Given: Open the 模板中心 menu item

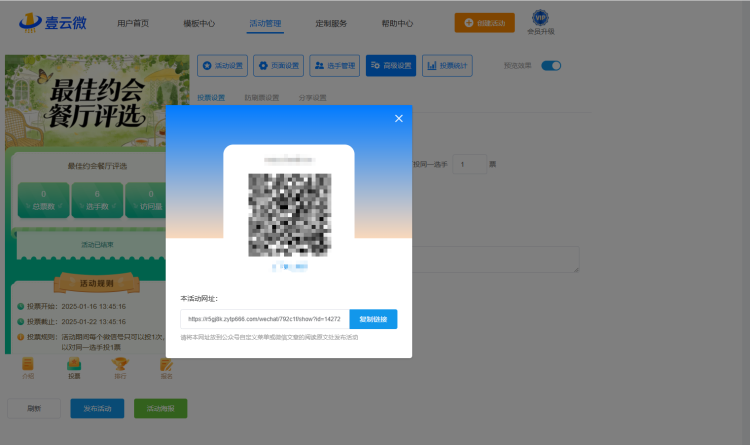Looking at the screenshot, I should coord(199,23).
